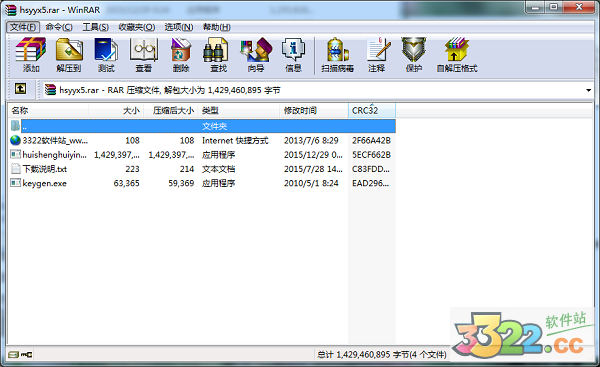The width and height of the screenshot is (600, 367).
Task: Sort by 大小 column header
Action: coord(116,111)
